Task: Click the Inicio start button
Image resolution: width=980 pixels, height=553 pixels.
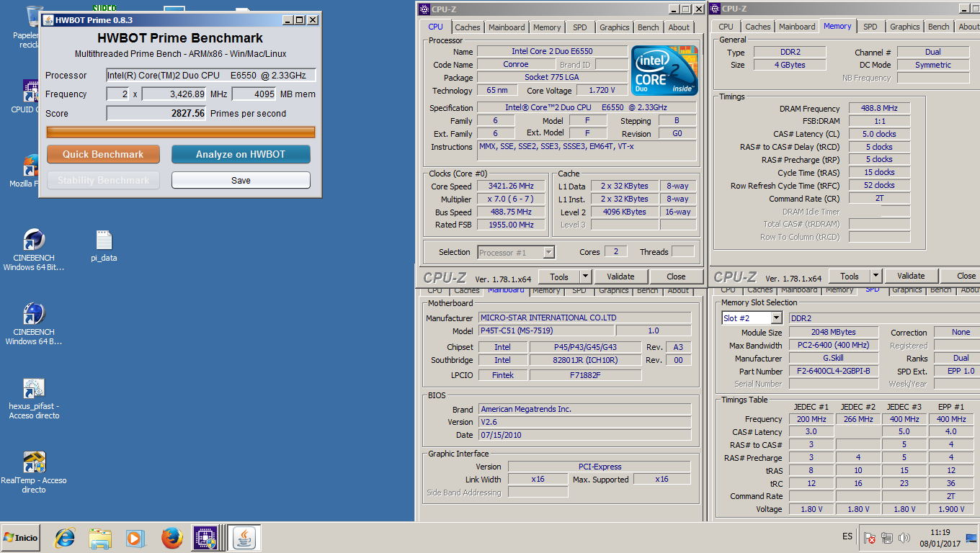Action: tap(20, 537)
